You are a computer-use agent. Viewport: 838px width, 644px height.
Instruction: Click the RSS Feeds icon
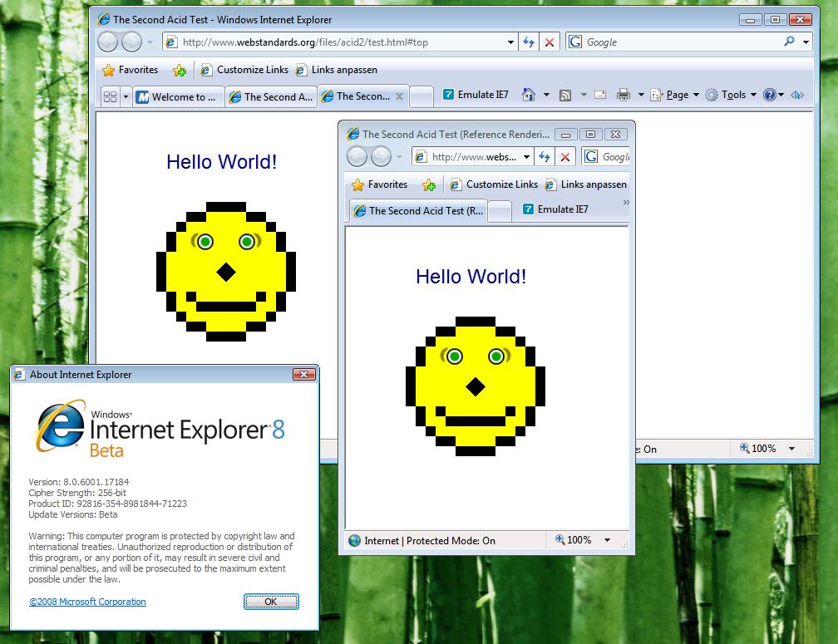565,95
